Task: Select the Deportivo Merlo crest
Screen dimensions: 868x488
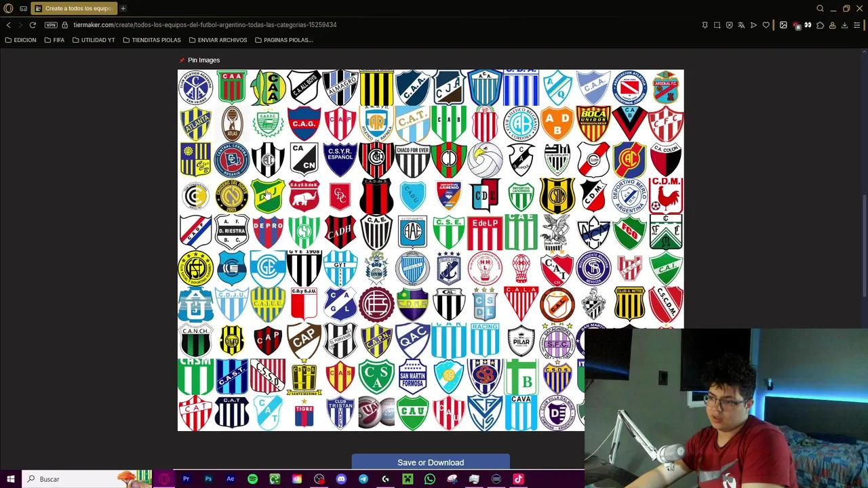Action: point(629,195)
